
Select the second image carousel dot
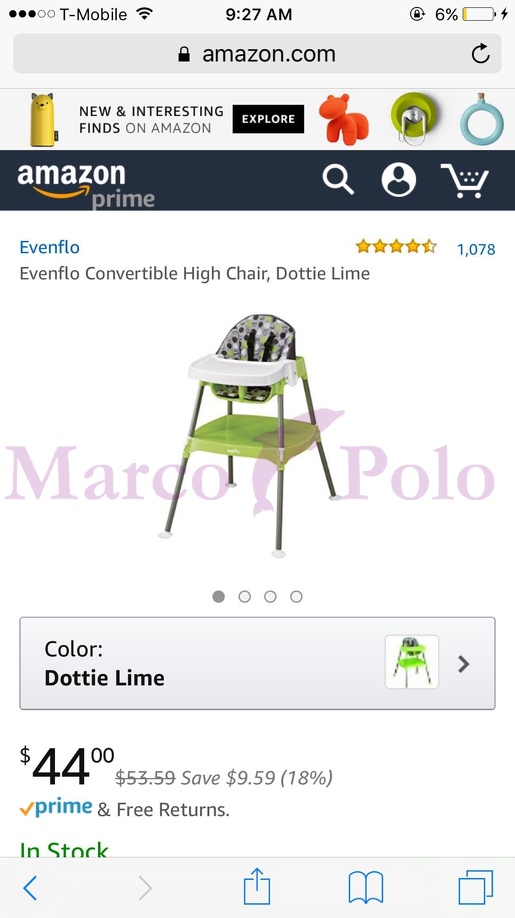245,597
